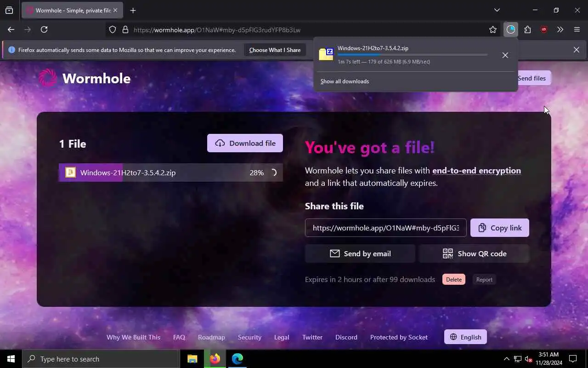588x368 pixels.
Task: Click the Copy link button
Action: 500,228
